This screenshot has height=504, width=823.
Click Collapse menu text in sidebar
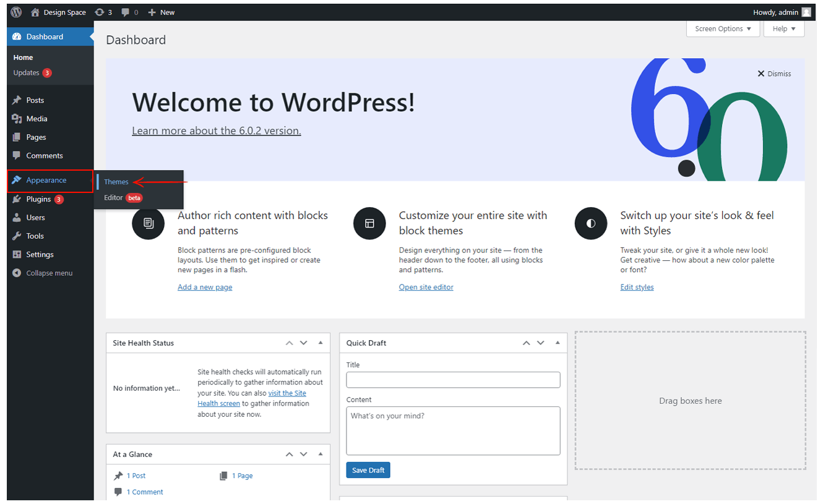click(50, 273)
